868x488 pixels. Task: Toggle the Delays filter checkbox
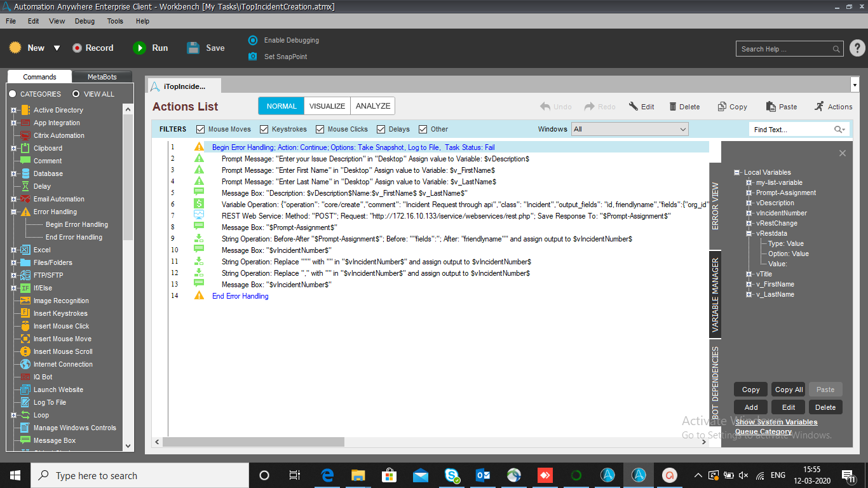pos(381,129)
